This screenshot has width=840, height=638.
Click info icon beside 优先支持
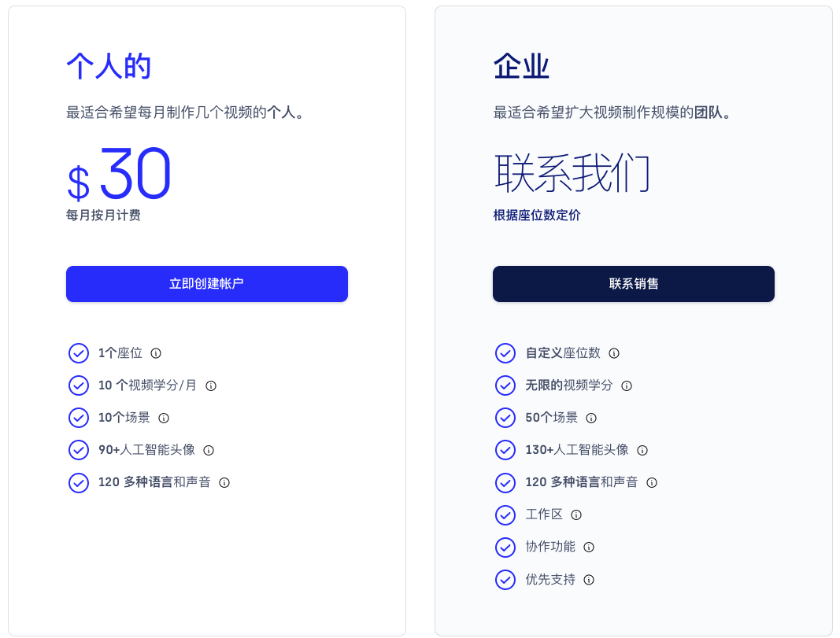[x=589, y=580]
